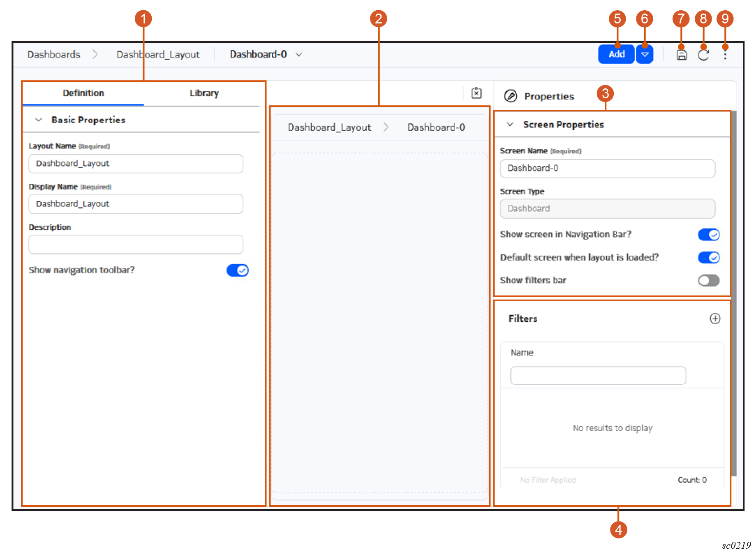
Task: Click the Save icon in the top toolbar
Action: (x=682, y=55)
